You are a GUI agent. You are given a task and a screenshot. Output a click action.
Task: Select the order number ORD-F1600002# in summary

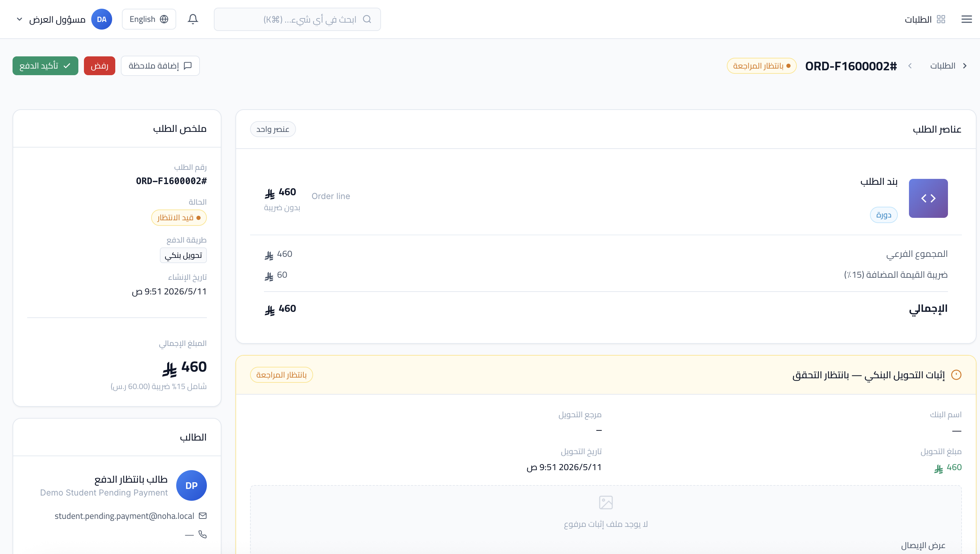(x=171, y=181)
